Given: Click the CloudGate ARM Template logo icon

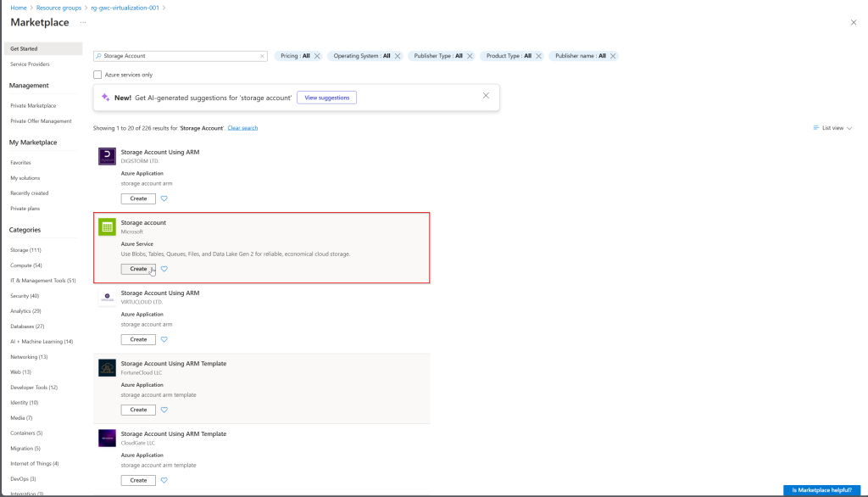Looking at the screenshot, I should 107,438.
